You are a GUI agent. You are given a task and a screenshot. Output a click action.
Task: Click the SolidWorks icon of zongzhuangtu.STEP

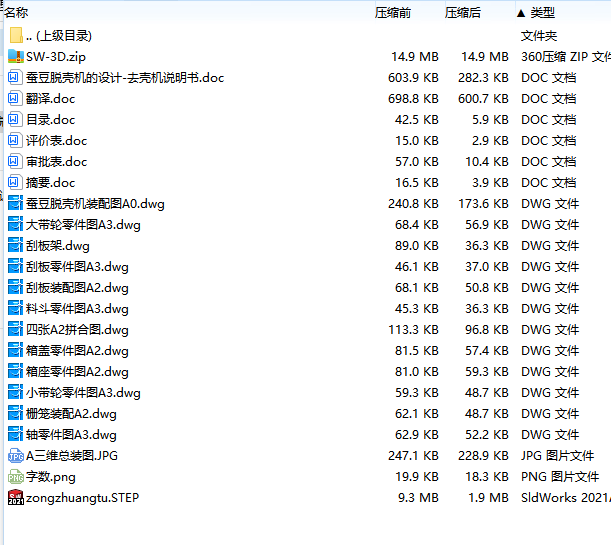click(16, 497)
